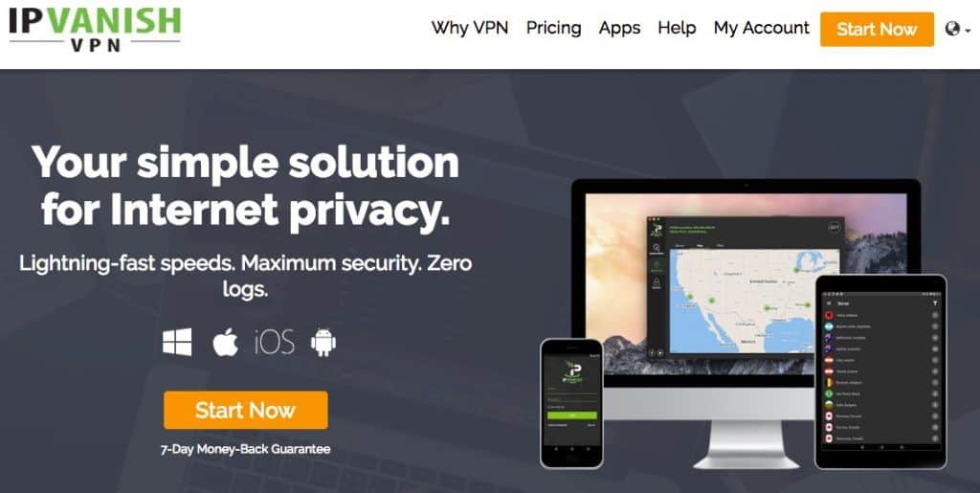
Task: Click the large orange Start Now button
Action: [246, 411]
